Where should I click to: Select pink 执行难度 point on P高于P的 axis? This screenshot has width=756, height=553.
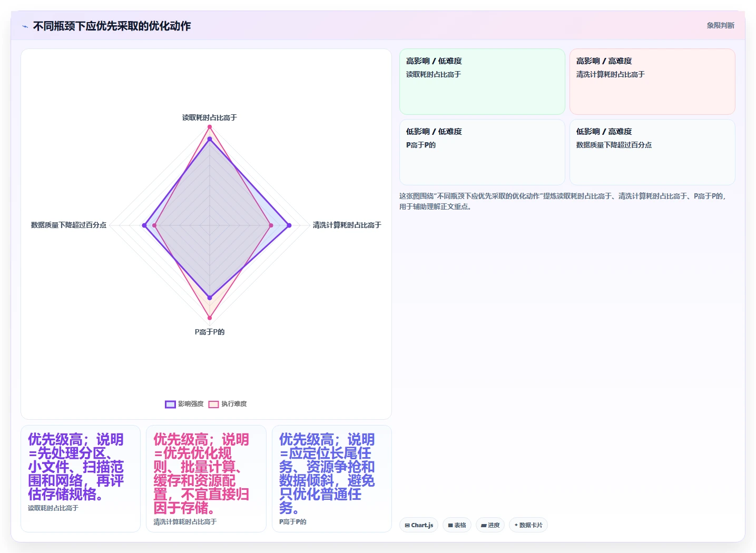[x=210, y=318]
